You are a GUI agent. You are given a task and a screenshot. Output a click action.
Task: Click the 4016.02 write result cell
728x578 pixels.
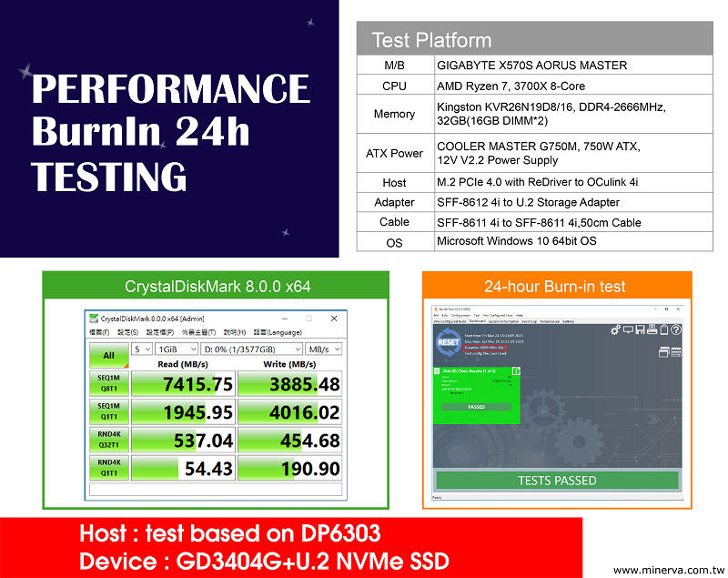click(289, 411)
